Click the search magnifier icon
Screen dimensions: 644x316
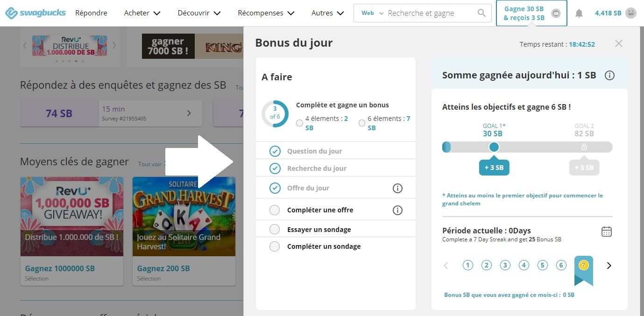tap(481, 13)
